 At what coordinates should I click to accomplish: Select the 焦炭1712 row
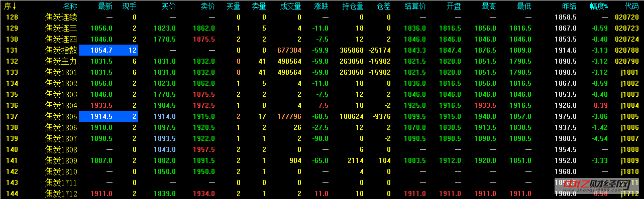coord(322,193)
